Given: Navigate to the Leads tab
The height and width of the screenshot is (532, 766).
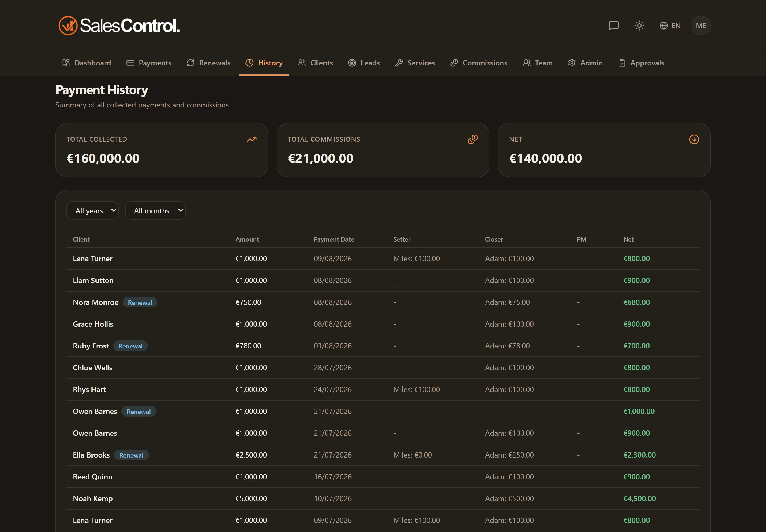Looking at the screenshot, I should [x=364, y=63].
